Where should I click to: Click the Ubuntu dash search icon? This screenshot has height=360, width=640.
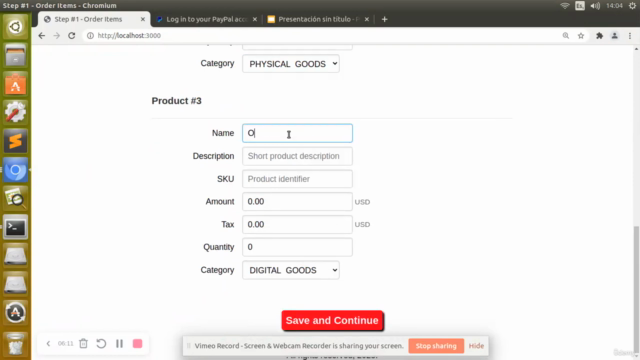point(16,27)
